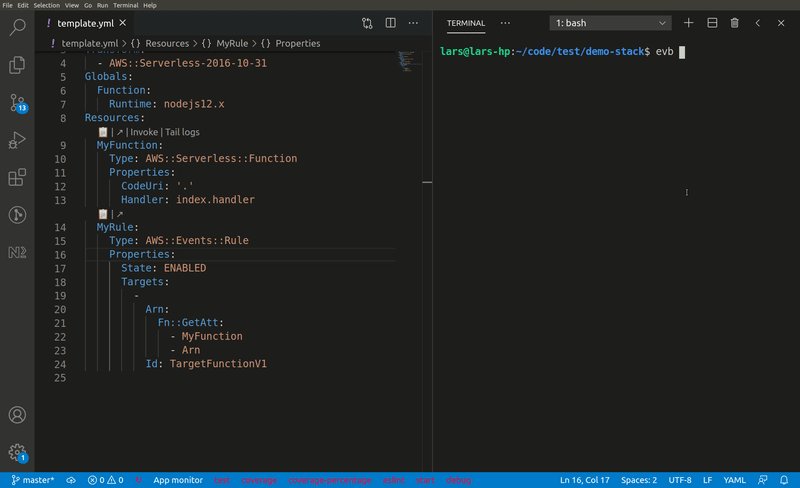Click 'AWS::Events::Rule' on line 15

tap(197, 240)
